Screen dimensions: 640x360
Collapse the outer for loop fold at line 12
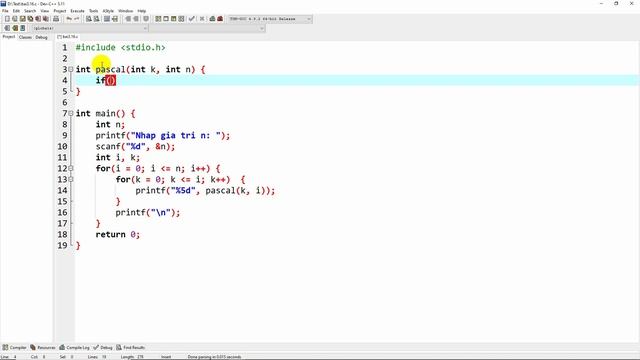tap(71, 168)
